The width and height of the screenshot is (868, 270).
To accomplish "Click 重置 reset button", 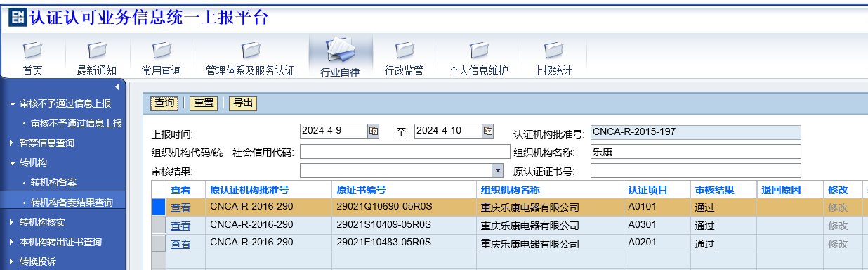I will pos(204,103).
